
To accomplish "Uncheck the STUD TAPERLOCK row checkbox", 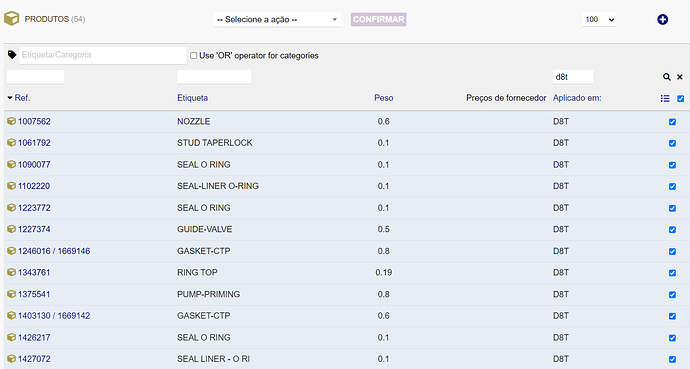I will coord(672,143).
